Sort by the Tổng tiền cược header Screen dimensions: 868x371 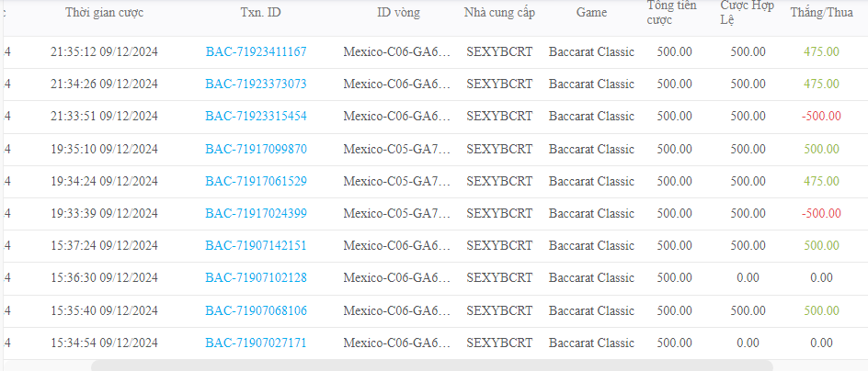point(674,12)
